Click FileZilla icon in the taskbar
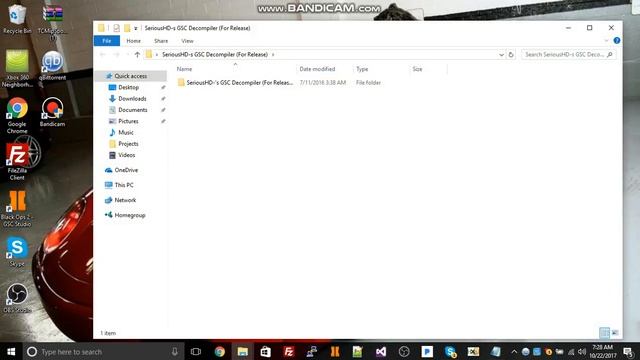The height and width of the screenshot is (360, 640). (289, 351)
